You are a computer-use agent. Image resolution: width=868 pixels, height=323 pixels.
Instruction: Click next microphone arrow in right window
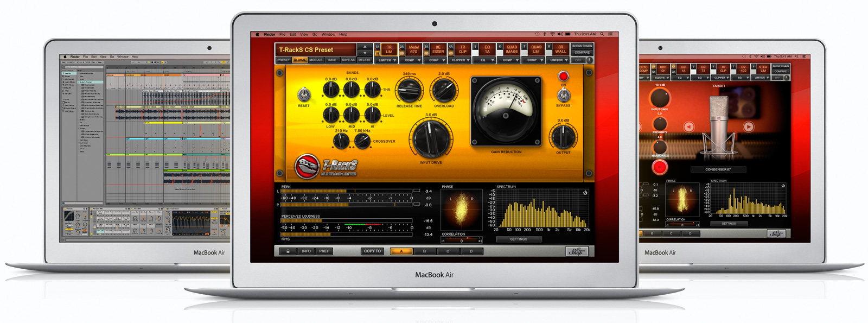pos(748,127)
